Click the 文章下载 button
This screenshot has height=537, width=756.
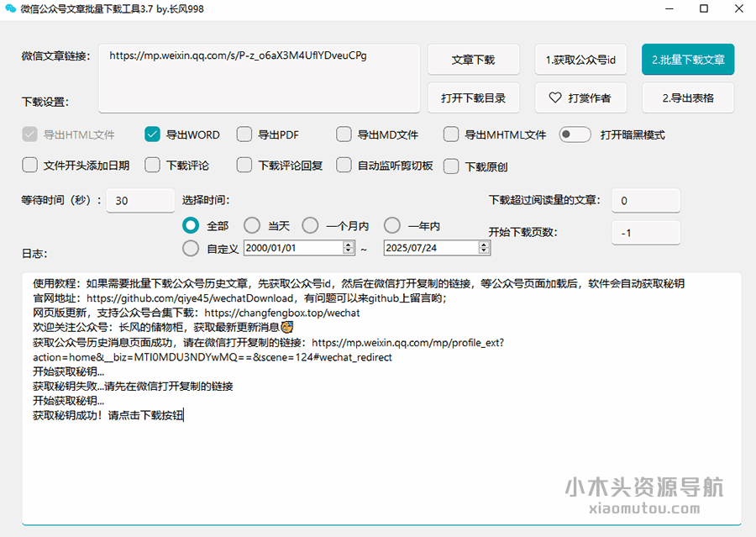[474, 60]
